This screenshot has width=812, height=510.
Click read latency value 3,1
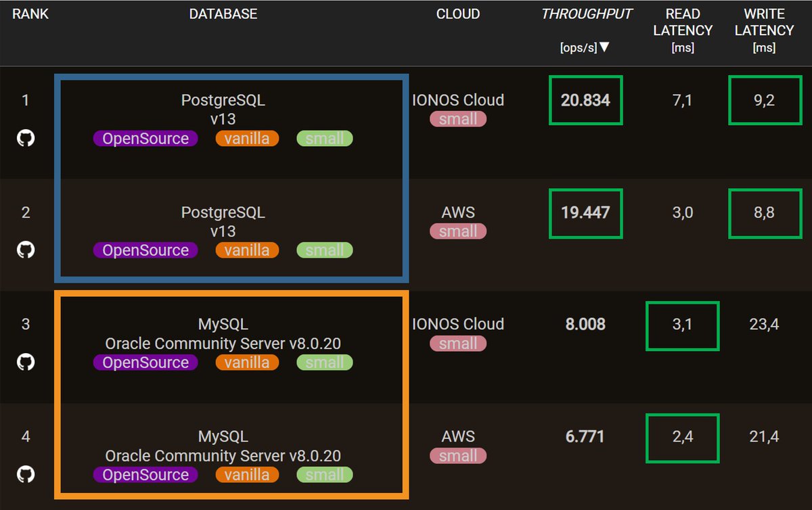[x=683, y=325]
